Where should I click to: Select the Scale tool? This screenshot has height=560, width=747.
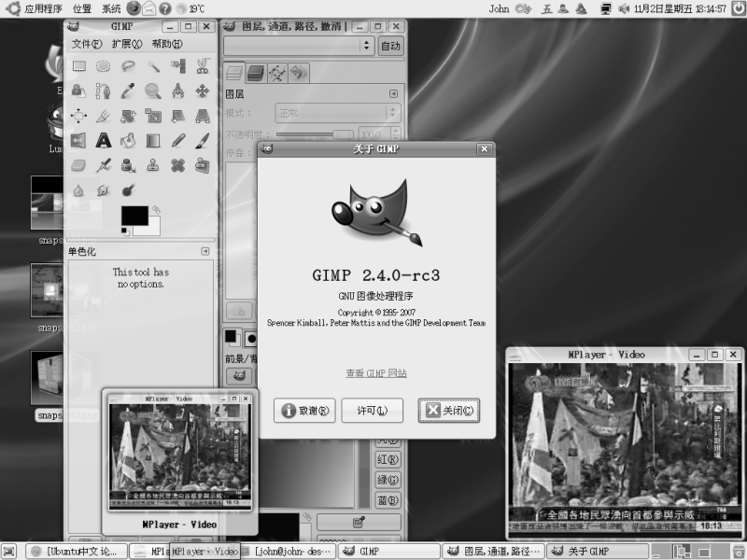pos(153,115)
